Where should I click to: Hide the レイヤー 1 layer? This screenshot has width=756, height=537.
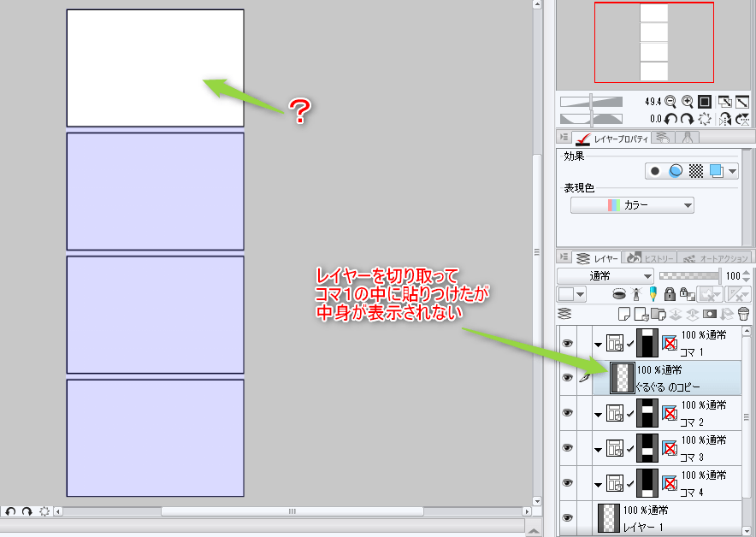click(568, 517)
